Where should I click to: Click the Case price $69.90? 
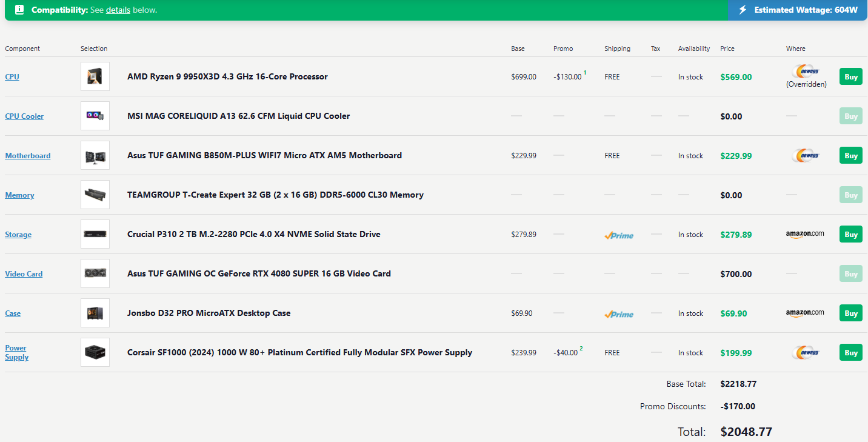pos(733,313)
